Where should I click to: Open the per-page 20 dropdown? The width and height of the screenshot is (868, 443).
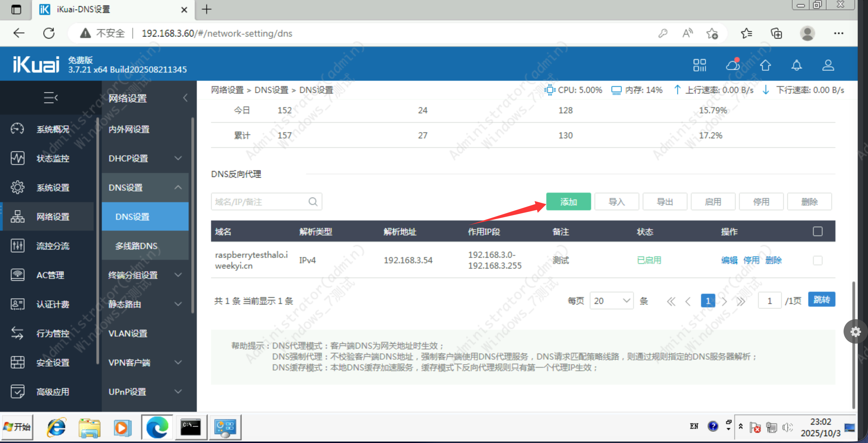pyautogui.click(x=611, y=301)
